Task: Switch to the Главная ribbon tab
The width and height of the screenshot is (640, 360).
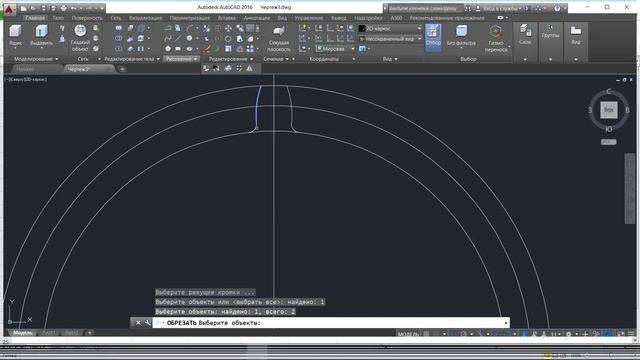Action: (x=35, y=18)
